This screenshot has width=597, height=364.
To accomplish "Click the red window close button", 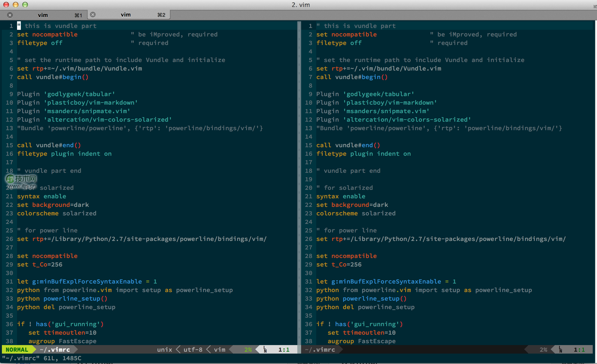I will coord(6,4).
